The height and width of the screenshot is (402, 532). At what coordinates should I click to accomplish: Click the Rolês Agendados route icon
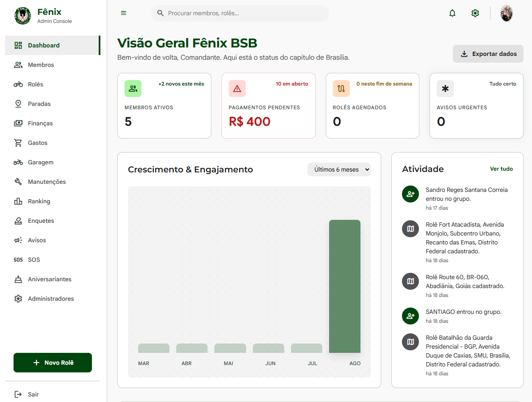click(x=341, y=89)
